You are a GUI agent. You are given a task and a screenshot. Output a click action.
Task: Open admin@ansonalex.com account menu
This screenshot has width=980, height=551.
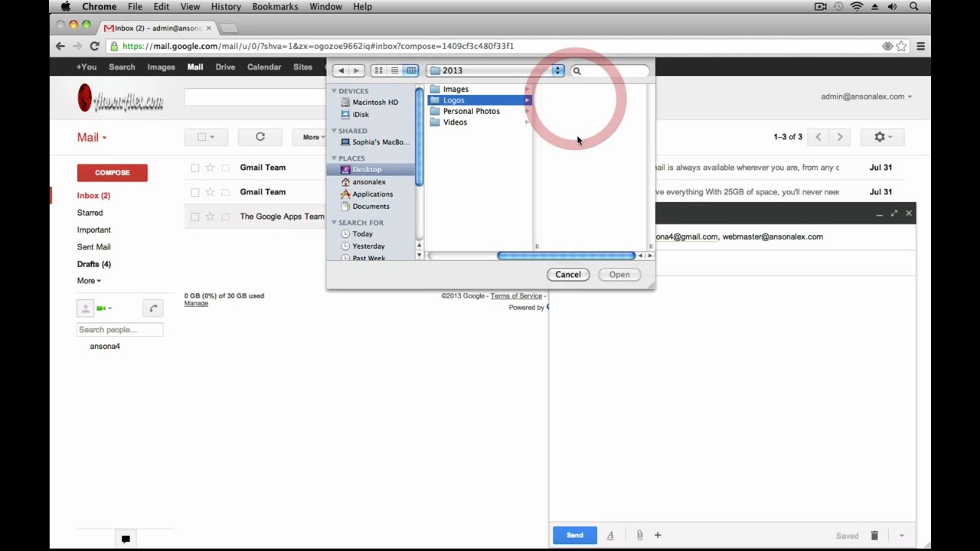tap(867, 96)
